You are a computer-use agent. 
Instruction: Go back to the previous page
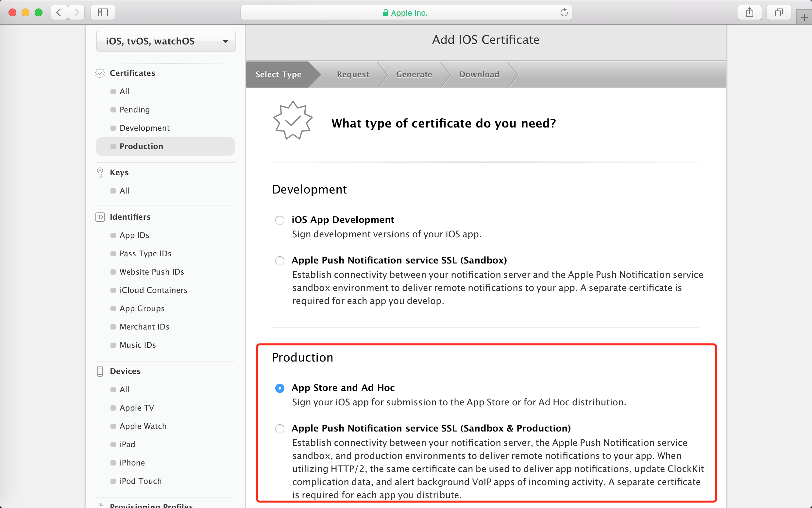click(x=59, y=13)
